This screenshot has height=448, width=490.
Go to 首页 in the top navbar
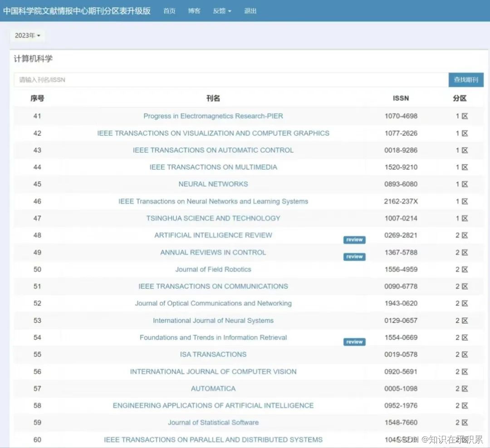[169, 11]
